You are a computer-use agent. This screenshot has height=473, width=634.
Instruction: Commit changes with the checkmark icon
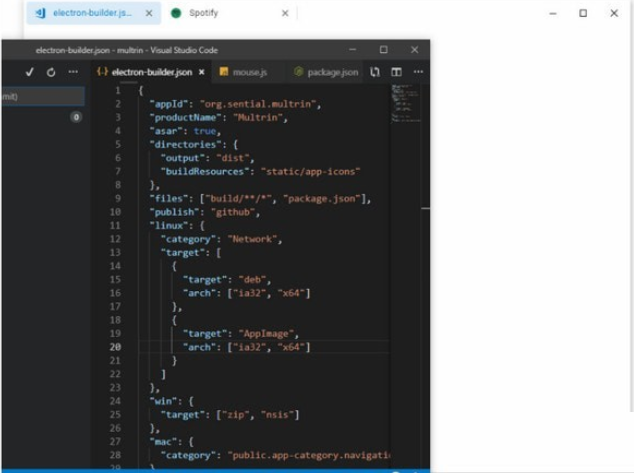(30, 72)
